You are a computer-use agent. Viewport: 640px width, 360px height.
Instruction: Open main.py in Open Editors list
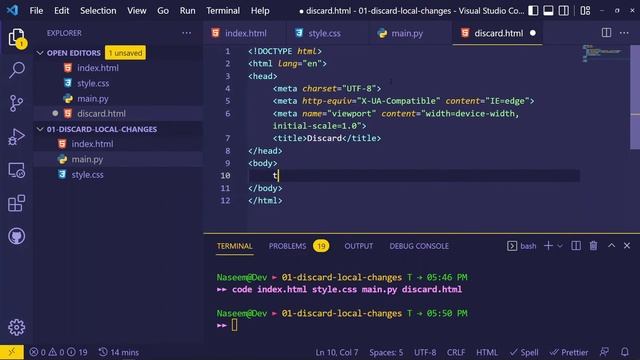pyautogui.click(x=118, y=98)
